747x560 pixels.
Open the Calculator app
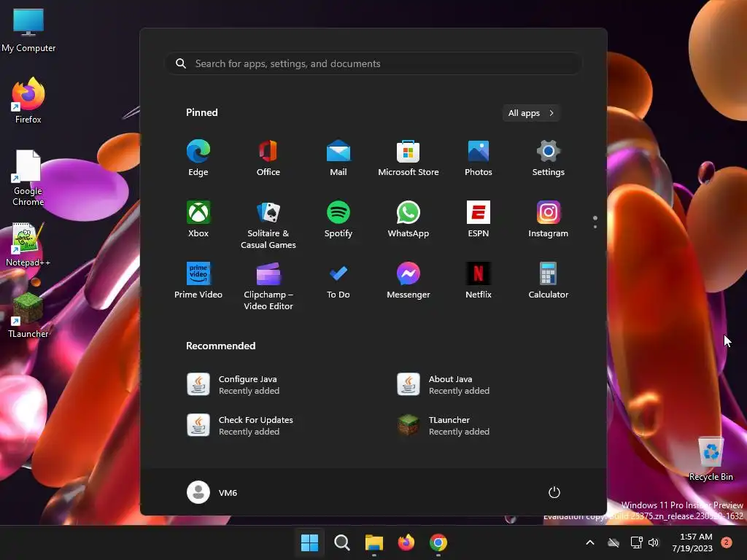549,281
